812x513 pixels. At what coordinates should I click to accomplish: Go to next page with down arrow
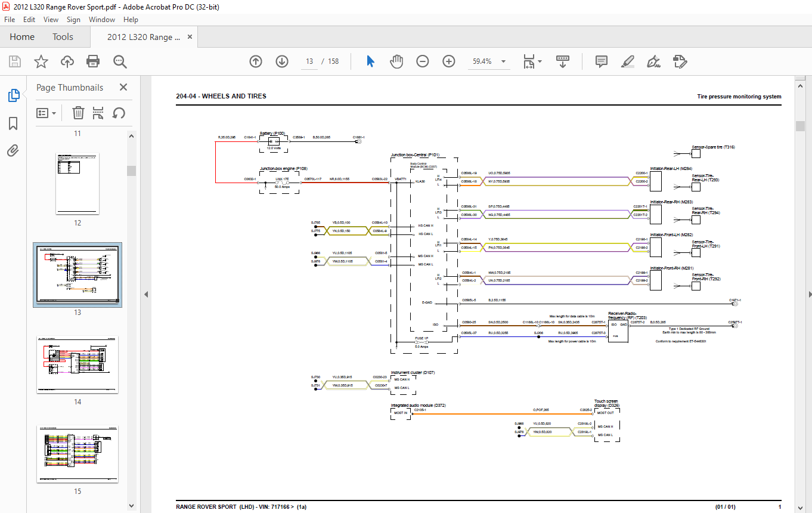tap(282, 61)
